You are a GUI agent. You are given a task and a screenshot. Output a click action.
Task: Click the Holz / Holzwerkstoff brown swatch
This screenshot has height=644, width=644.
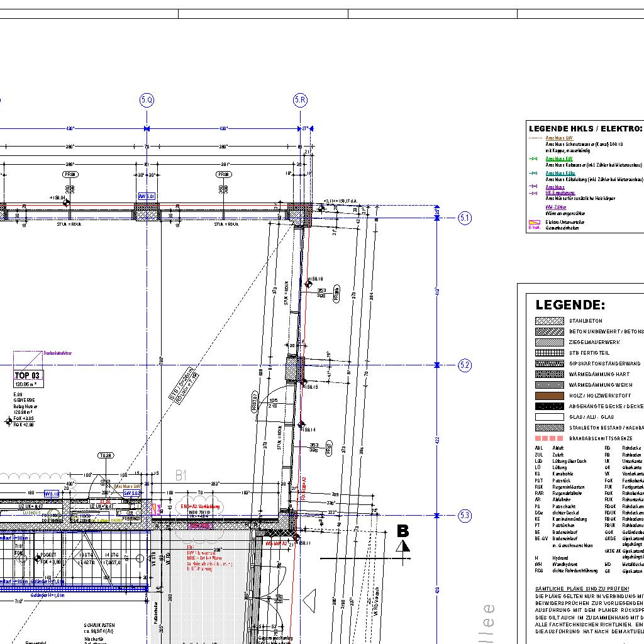tap(549, 396)
